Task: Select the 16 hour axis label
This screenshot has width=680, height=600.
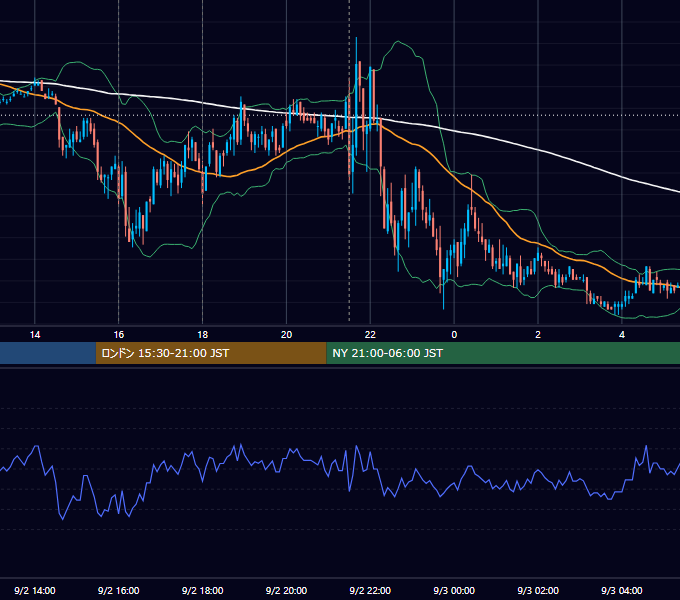Action: click(118, 335)
